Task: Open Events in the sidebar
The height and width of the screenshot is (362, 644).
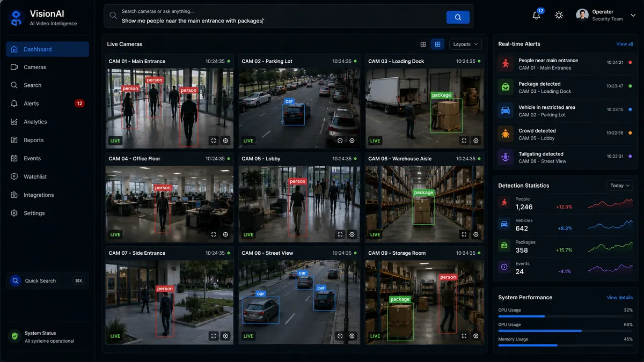Action: coord(48,158)
